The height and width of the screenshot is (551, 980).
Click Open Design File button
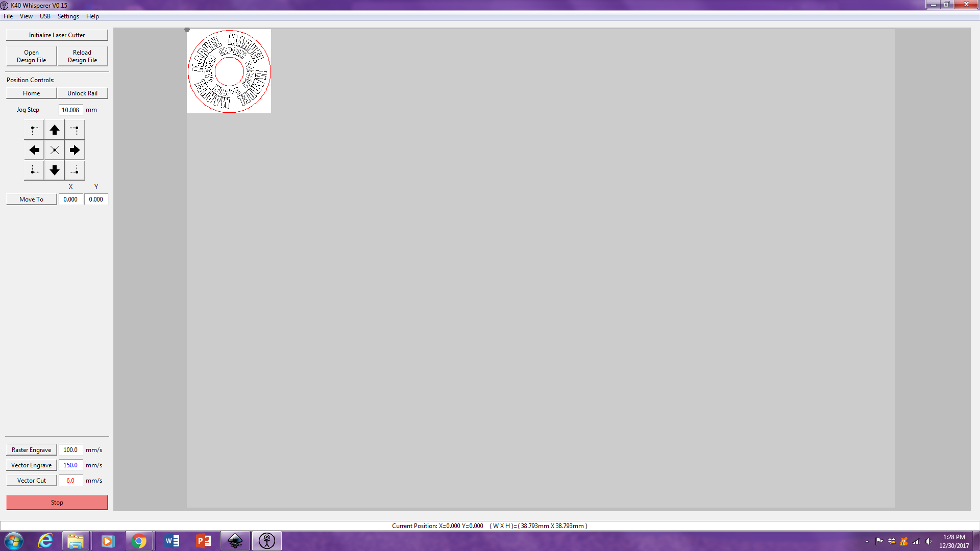pos(31,56)
